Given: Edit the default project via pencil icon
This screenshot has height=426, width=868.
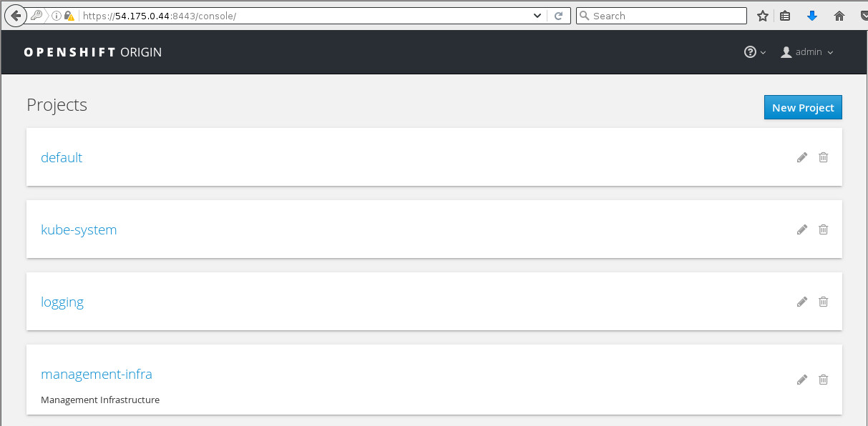Looking at the screenshot, I should point(802,157).
